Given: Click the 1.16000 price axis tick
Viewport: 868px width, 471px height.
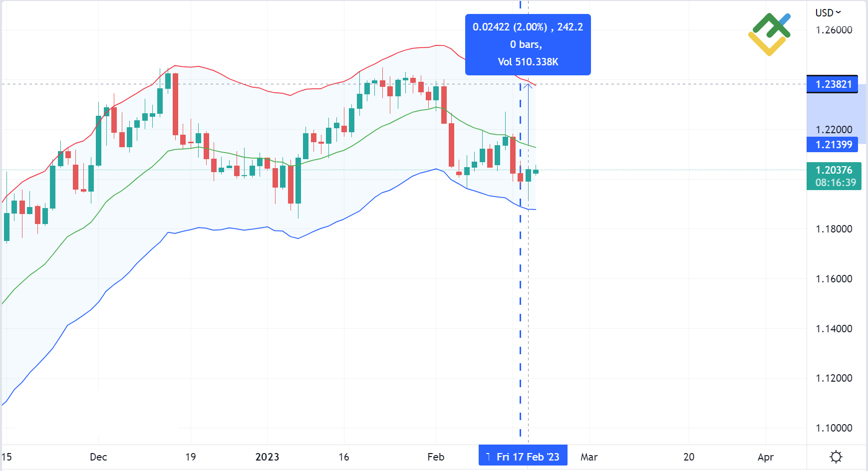Looking at the screenshot, I should coord(834,278).
